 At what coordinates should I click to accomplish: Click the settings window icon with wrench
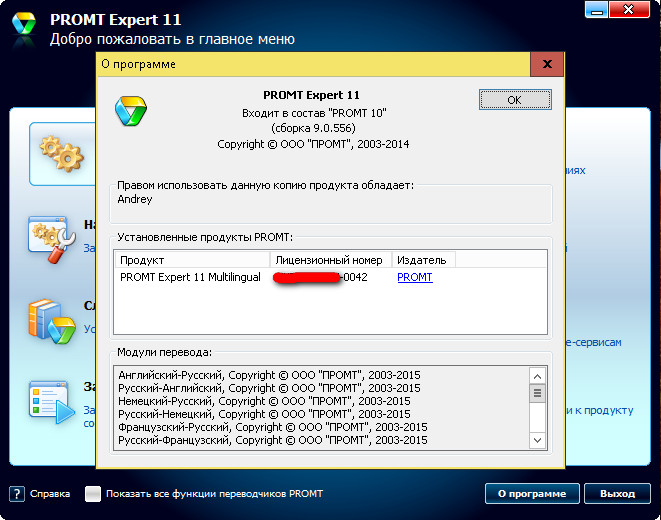tap(50, 236)
